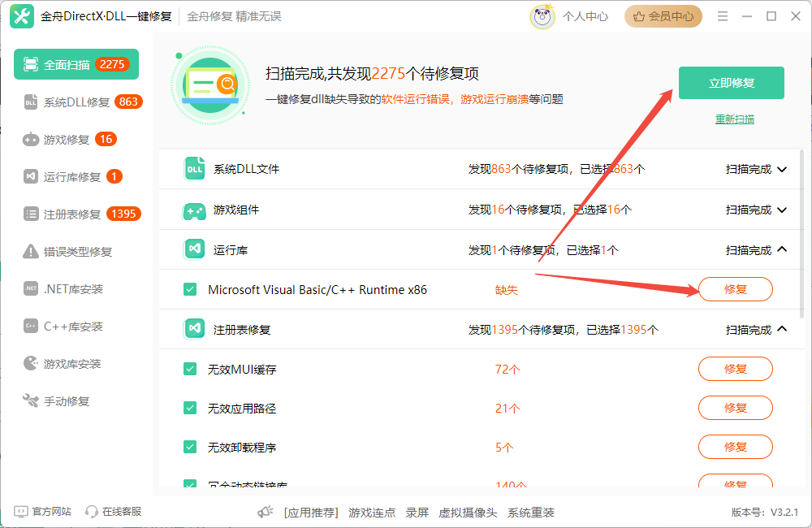Click the wrench app logo icon
Image resolution: width=812 pixels, height=528 pixels.
tap(22, 16)
